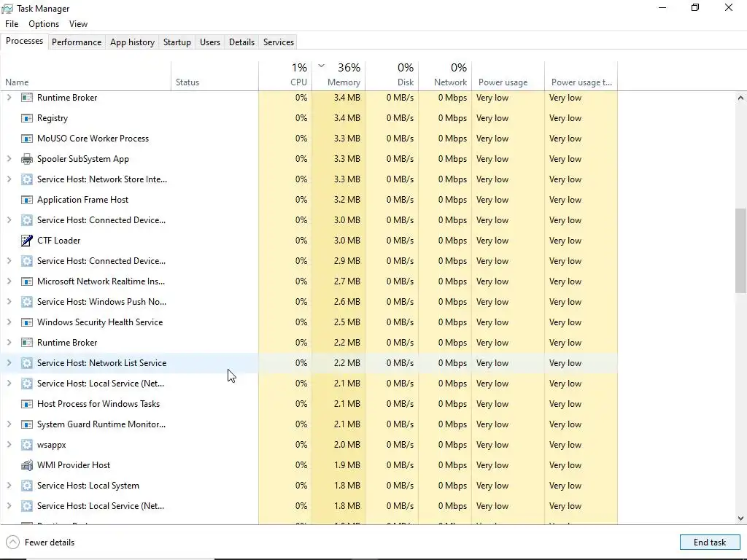Expand Windows Security Health Service row
The width and height of the screenshot is (747, 560).
(9, 322)
